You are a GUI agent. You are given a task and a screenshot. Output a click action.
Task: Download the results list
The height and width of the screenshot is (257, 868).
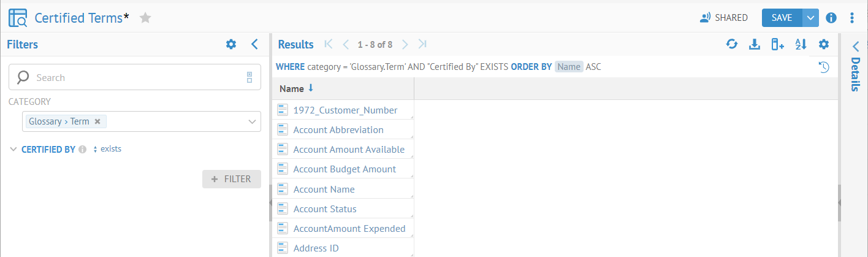tap(755, 44)
